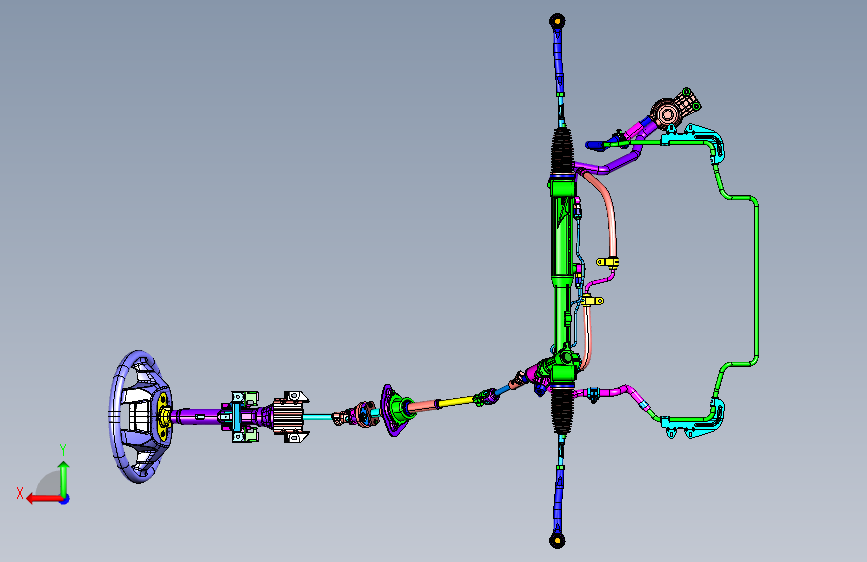The height and width of the screenshot is (562, 867).
Task: Select the upper tie rod ball joint end
Action: (557, 22)
